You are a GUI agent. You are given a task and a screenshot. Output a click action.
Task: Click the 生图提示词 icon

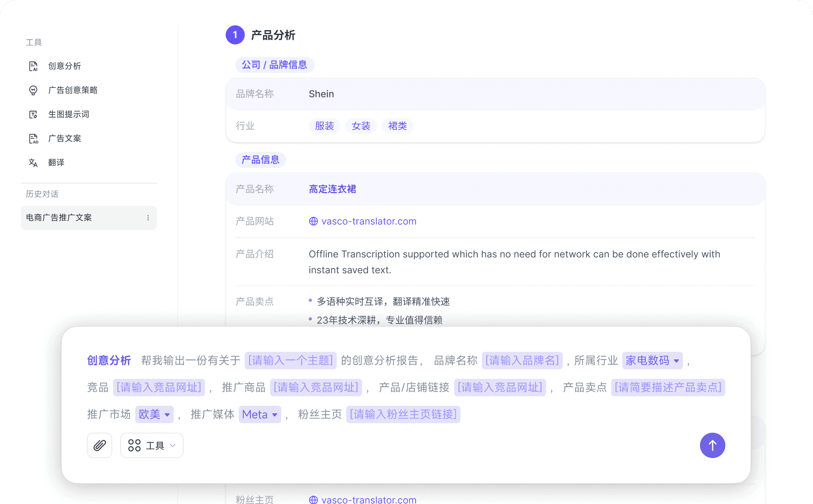[33, 115]
